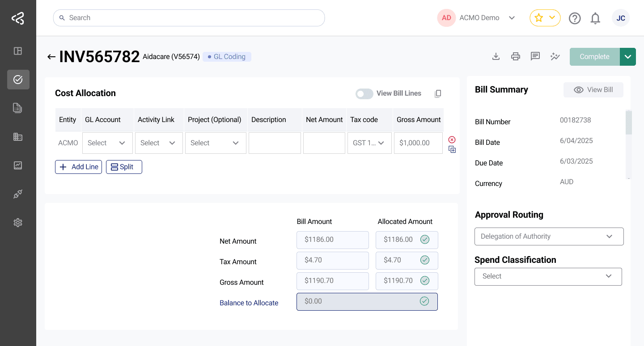
Task: Click the View Bill eye button
Action: (x=593, y=90)
